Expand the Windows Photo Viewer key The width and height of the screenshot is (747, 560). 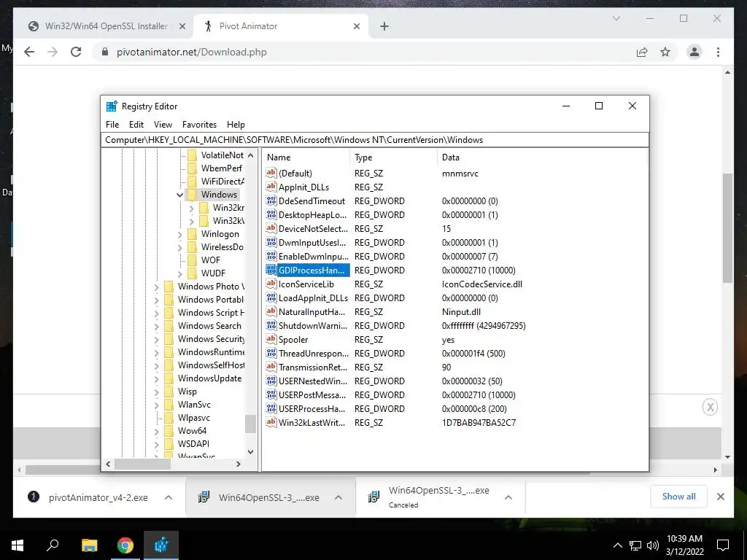[157, 287]
